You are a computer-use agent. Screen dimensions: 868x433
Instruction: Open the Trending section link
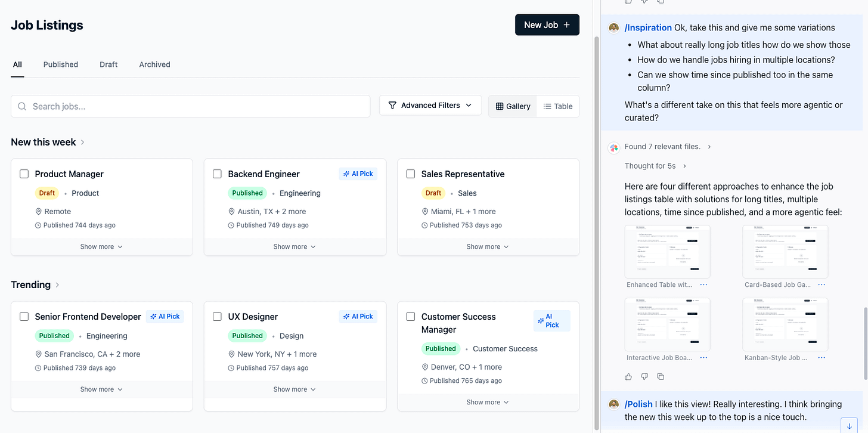click(x=35, y=284)
